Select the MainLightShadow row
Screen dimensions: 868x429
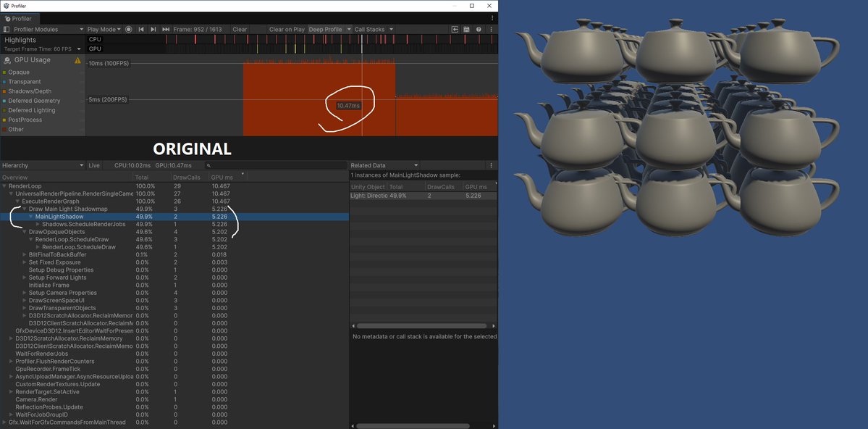(174, 217)
